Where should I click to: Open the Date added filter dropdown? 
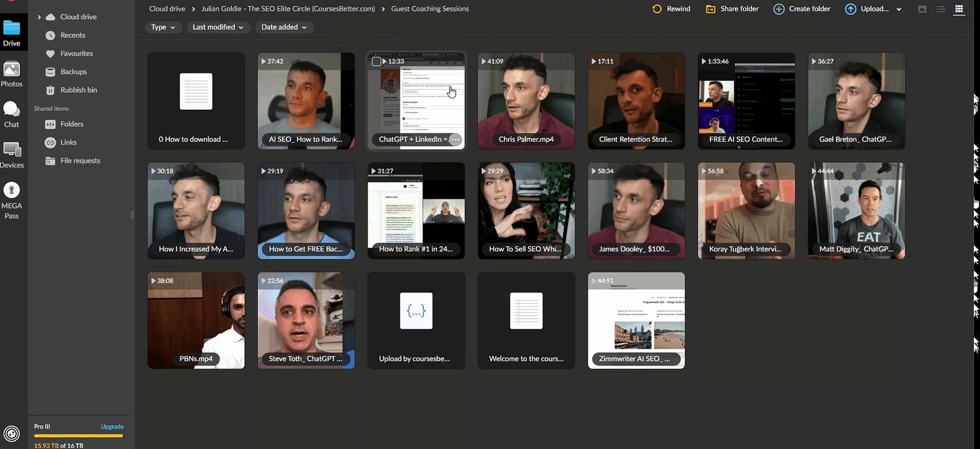click(284, 27)
